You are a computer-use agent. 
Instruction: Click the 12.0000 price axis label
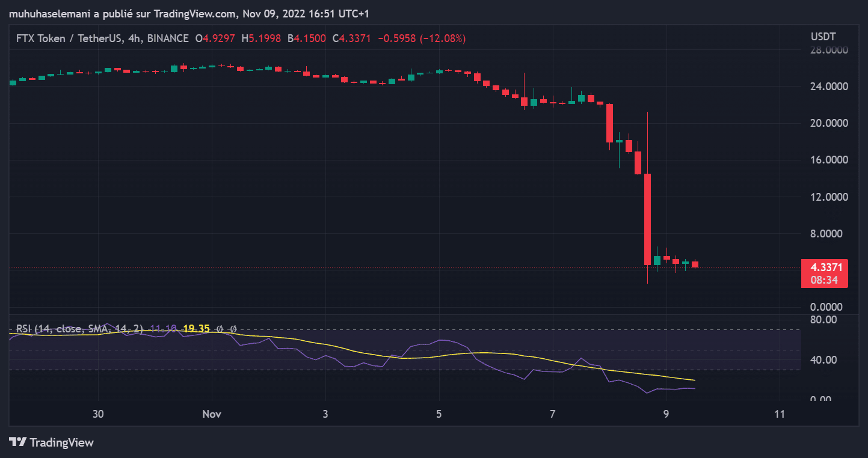(x=830, y=197)
